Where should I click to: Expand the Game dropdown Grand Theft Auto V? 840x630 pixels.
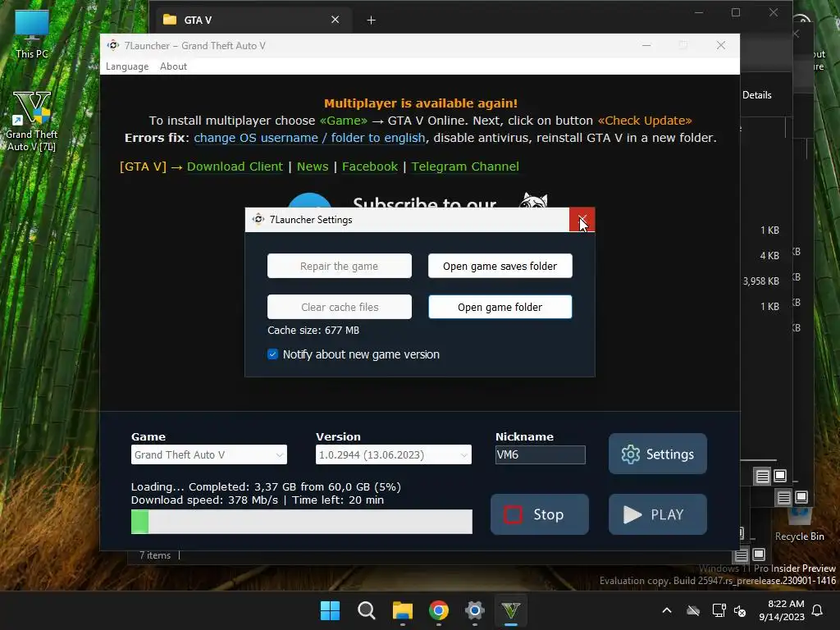tap(209, 454)
